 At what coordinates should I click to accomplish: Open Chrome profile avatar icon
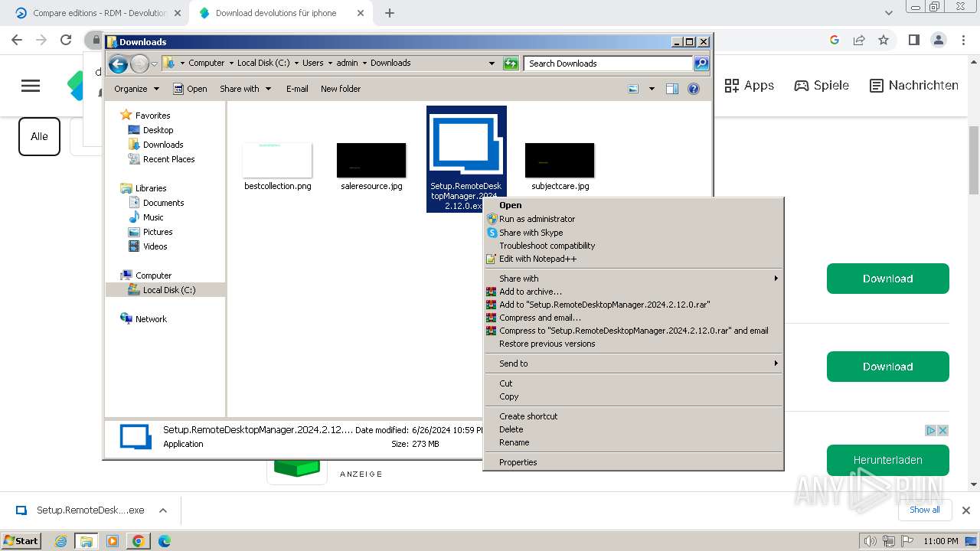pos(938,40)
